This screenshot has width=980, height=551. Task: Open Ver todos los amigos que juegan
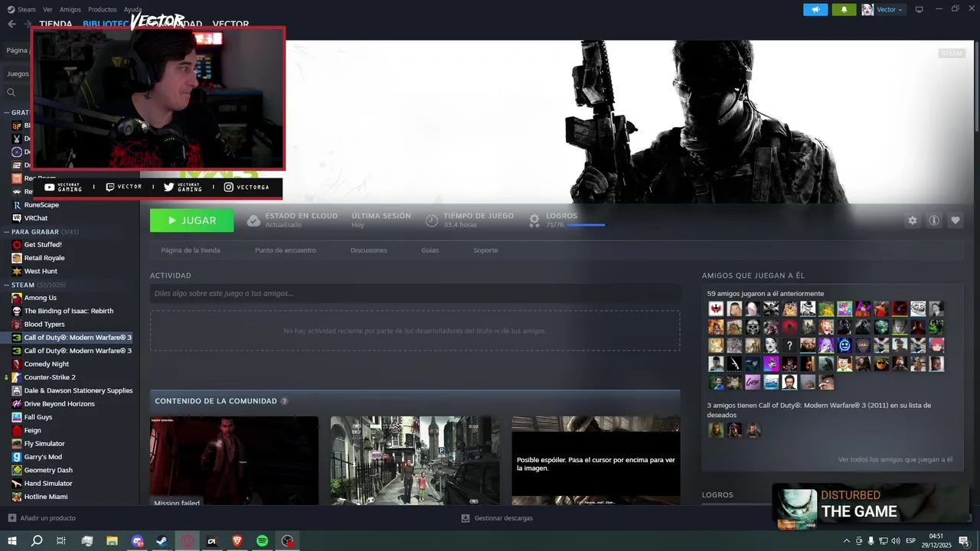pos(895,460)
